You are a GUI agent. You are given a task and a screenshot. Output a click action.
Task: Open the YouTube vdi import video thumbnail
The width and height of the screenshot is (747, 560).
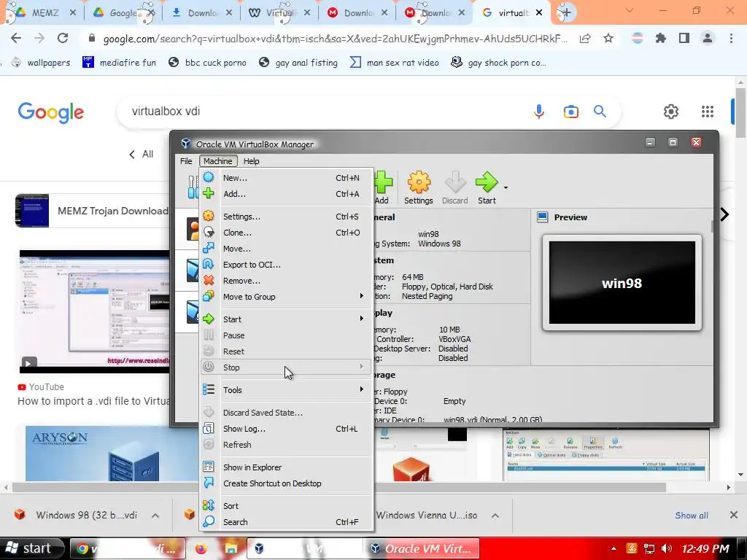[94, 311]
